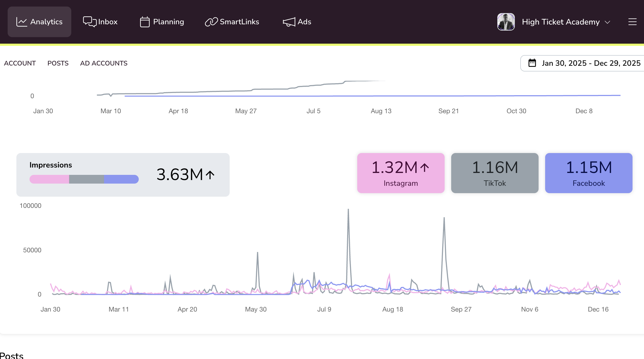Click the Impressions total 3.63M value

[x=180, y=175]
